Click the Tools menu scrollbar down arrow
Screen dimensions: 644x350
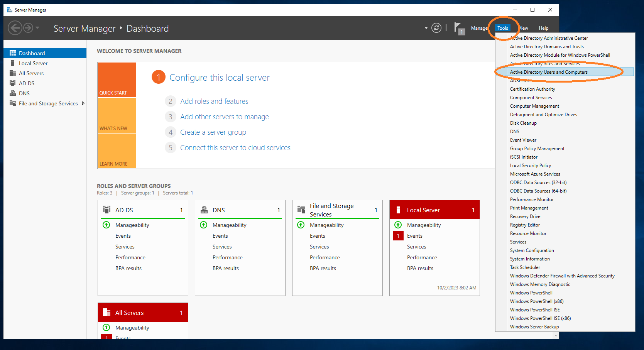556,335
